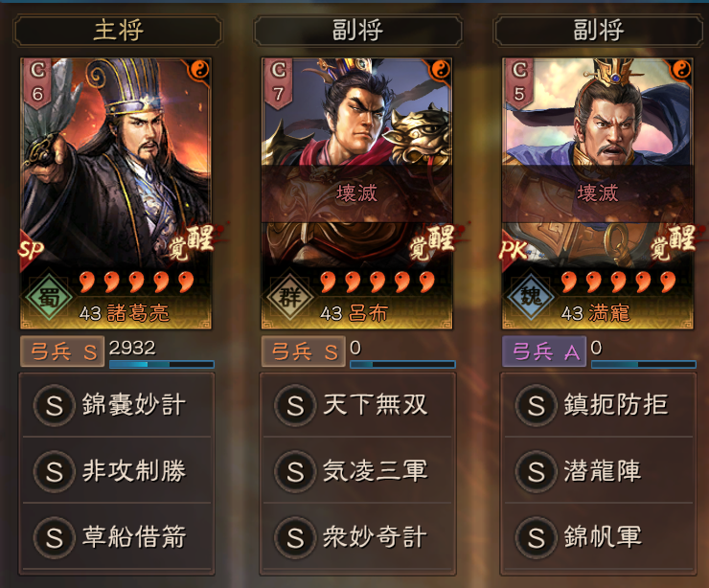
Task: Click the 覚醒 stamp on 満寵 card
Action: point(673,242)
